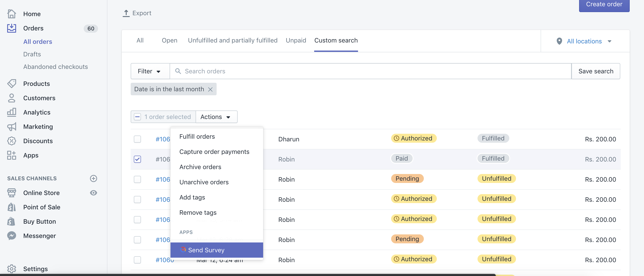Click the Save search button

pos(596,71)
